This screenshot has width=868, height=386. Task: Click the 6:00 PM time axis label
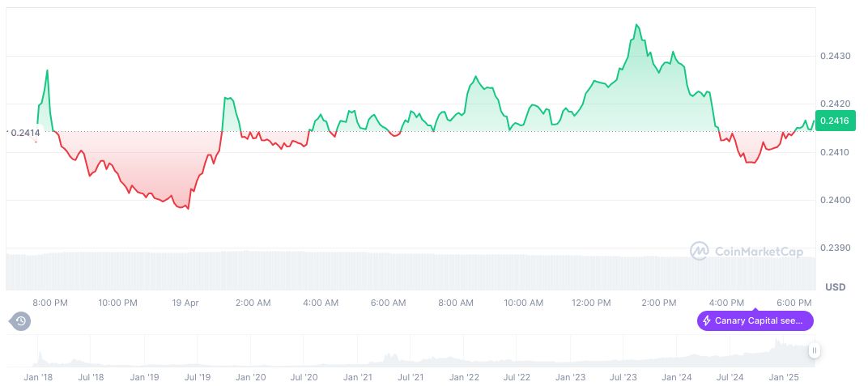coord(794,303)
